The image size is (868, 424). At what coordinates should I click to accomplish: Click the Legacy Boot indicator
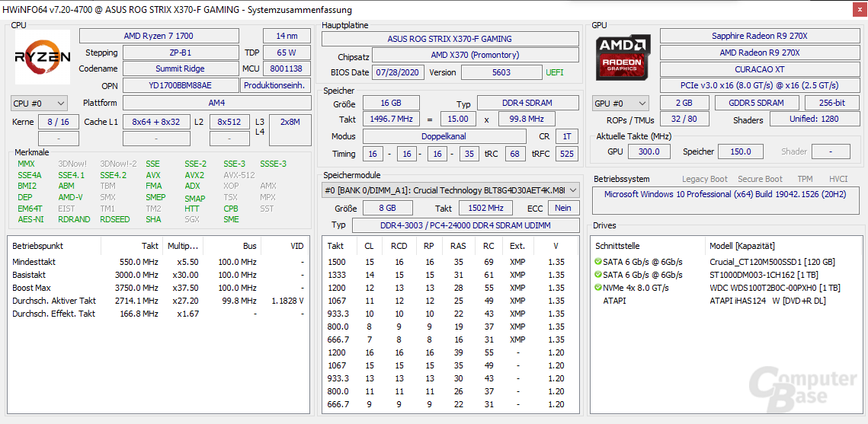click(705, 179)
